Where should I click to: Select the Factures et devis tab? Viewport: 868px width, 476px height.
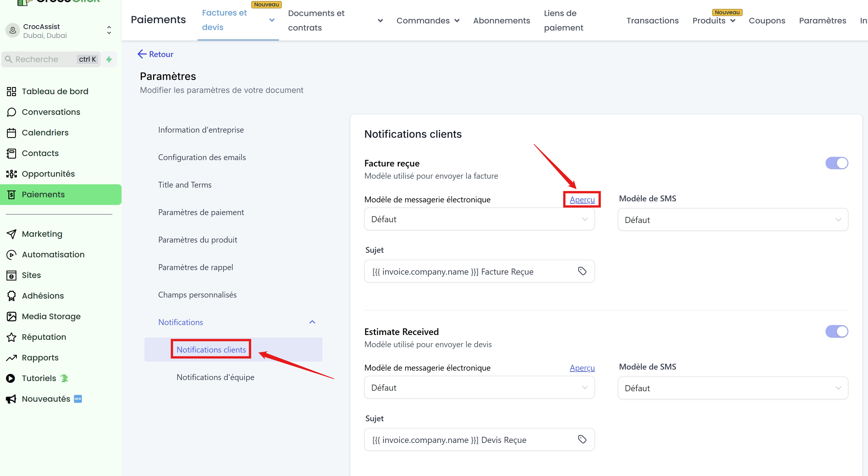pos(224,20)
